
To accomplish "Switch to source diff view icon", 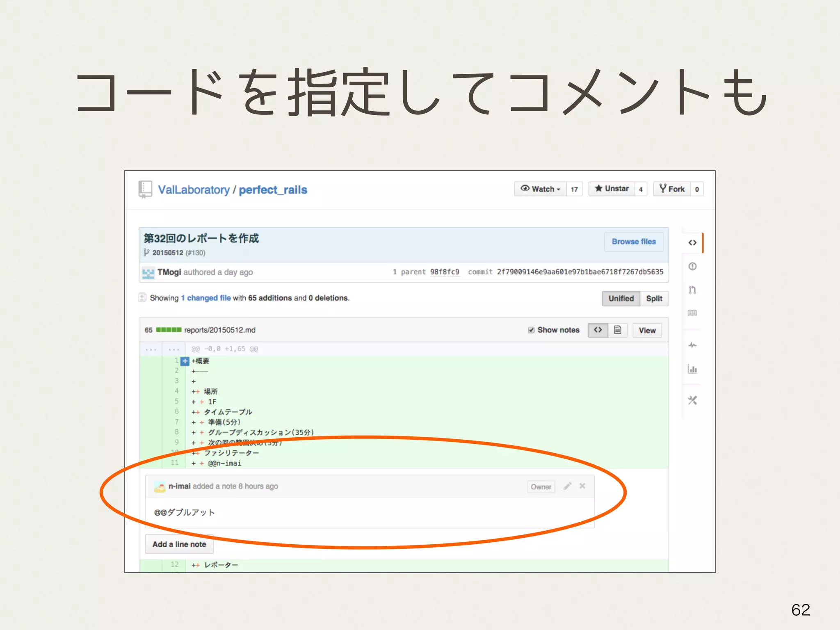I will click(598, 330).
